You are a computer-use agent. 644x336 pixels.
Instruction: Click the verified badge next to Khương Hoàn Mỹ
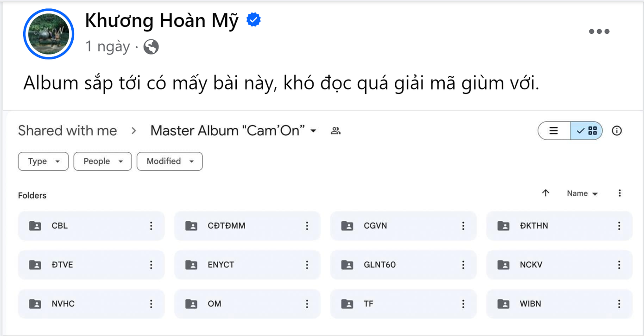(253, 19)
